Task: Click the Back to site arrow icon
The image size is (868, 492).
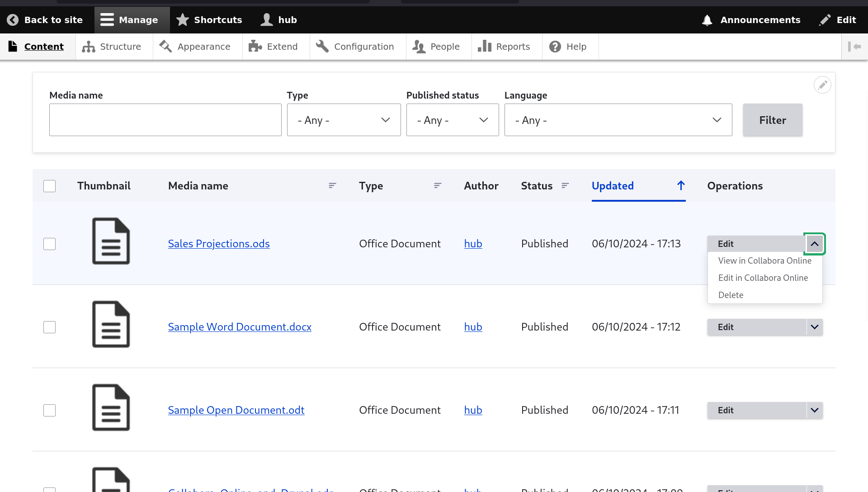Action: [x=13, y=20]
